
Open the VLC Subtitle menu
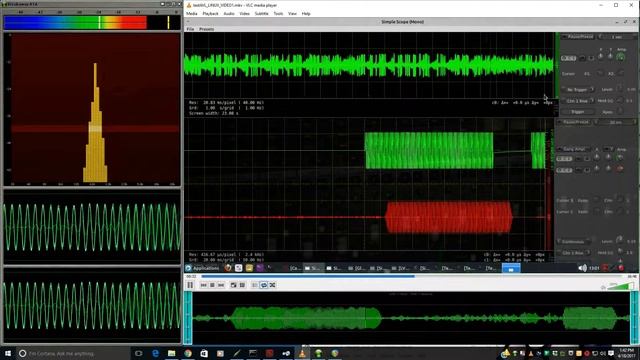click(x=262, y=13)
